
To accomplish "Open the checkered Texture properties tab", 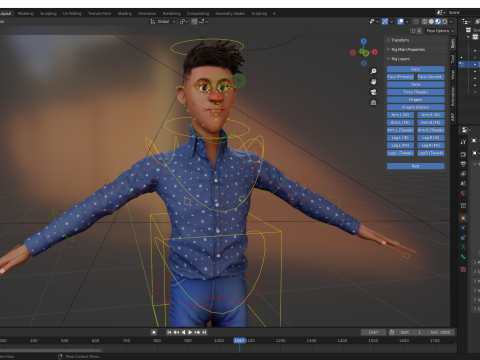I will (463, 269).
